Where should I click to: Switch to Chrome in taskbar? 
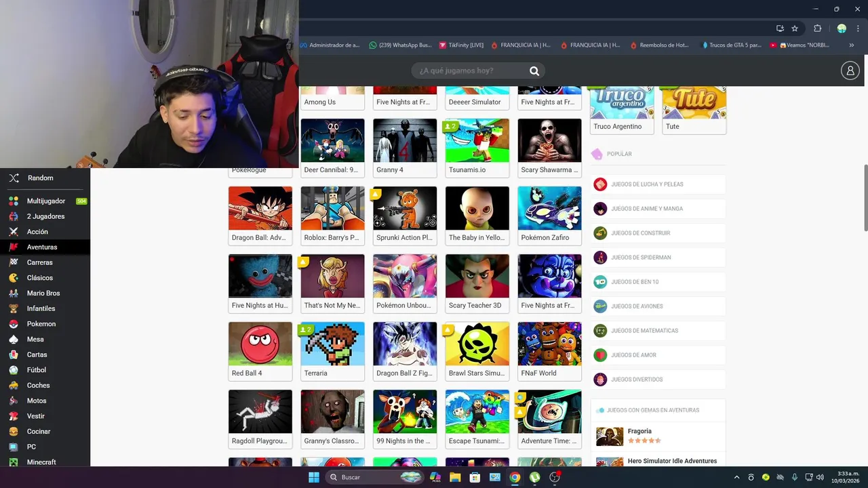pyautogui.click(x=515, y=477)
